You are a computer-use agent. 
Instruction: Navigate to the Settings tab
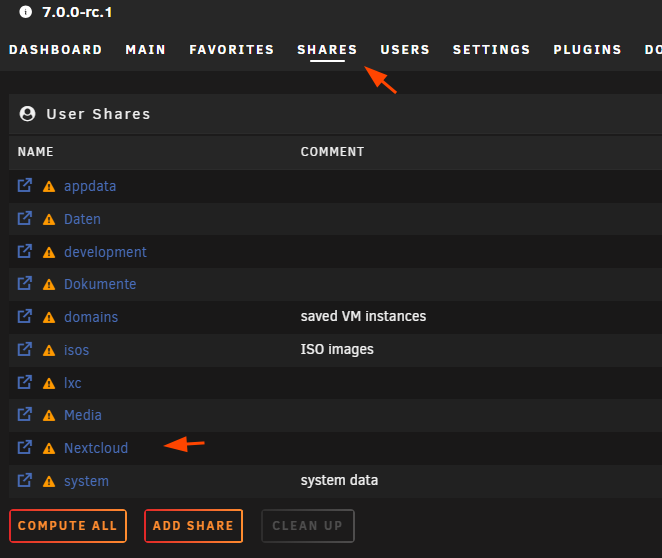[x=491, y=50]
